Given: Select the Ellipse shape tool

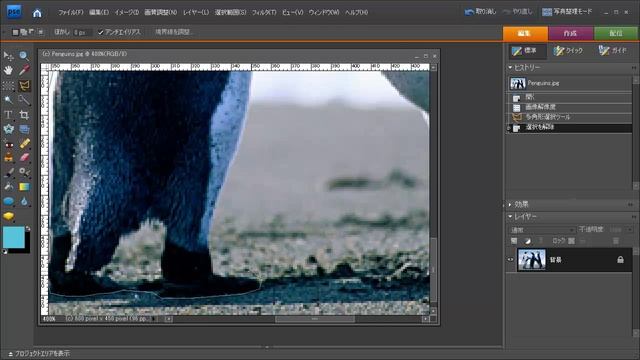Looking at the screenshot, I should tap(8, 201).
